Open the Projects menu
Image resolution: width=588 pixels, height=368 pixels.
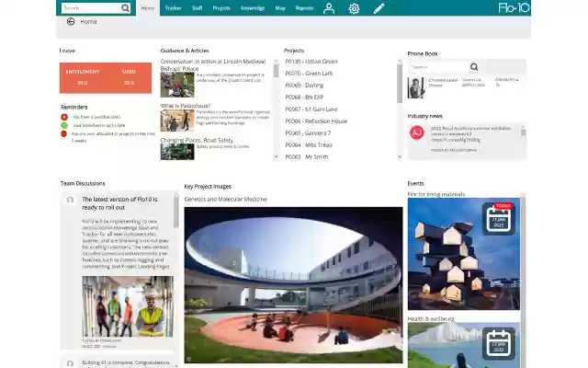coord(221,8)
